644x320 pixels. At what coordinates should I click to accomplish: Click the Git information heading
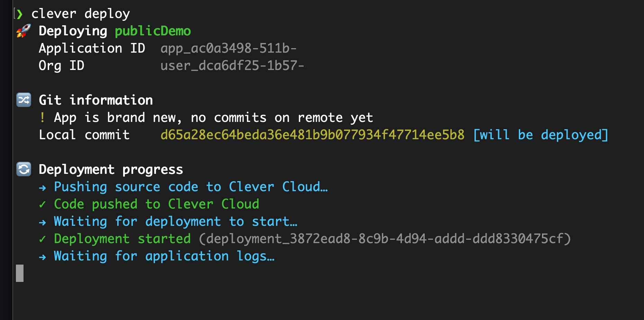click(96, 100)
